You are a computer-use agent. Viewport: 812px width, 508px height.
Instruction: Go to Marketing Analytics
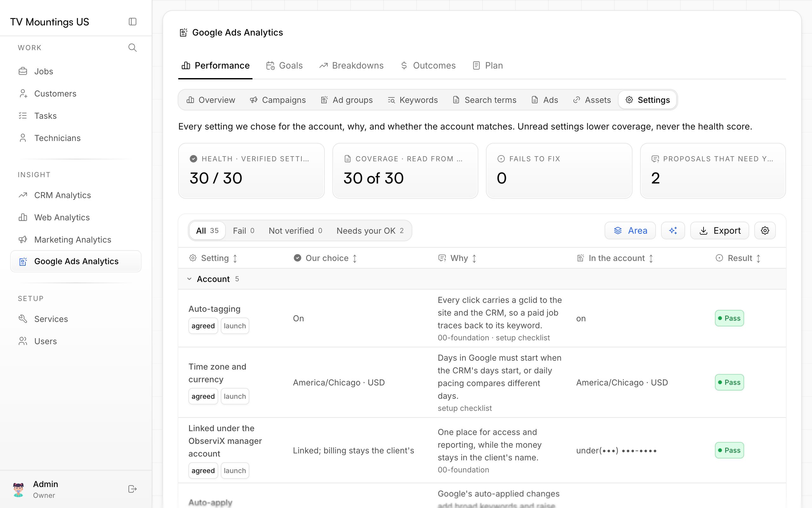pyautogui.click(x=76, y=239)
